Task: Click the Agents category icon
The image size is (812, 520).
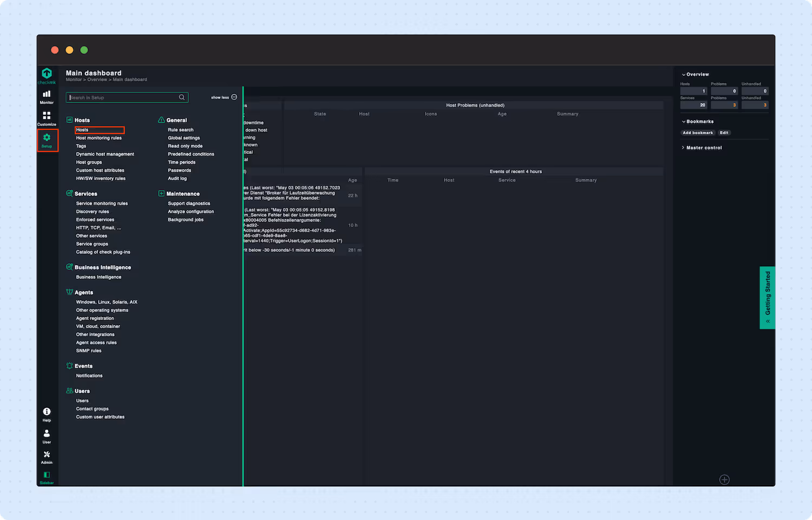Action: (x=70, y=292)
